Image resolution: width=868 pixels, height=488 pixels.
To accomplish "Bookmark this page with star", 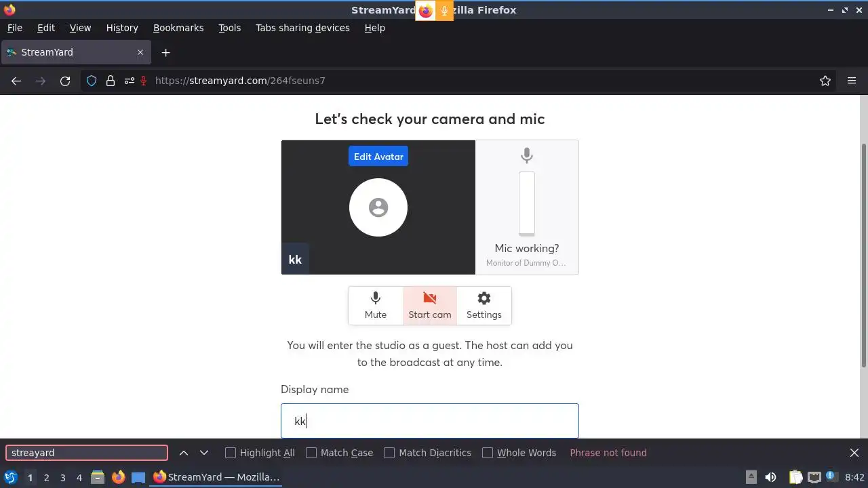I will [x=825, y=81].
